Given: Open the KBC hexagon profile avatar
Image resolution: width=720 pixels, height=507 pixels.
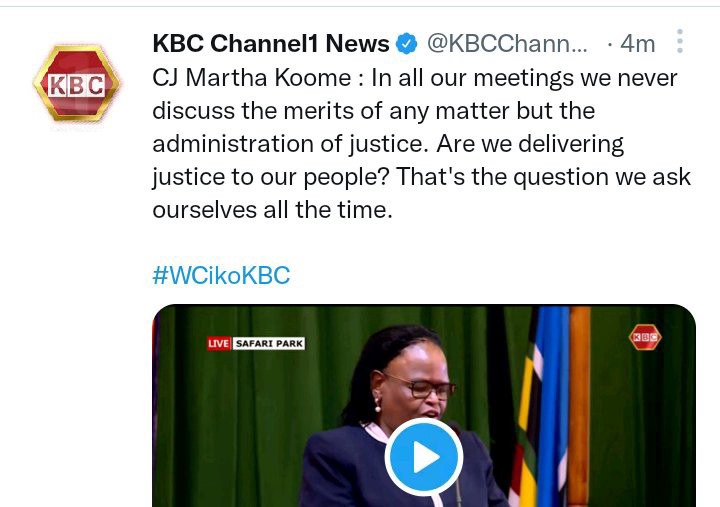Looking at the screenshot, I should (x=76, y=84).
